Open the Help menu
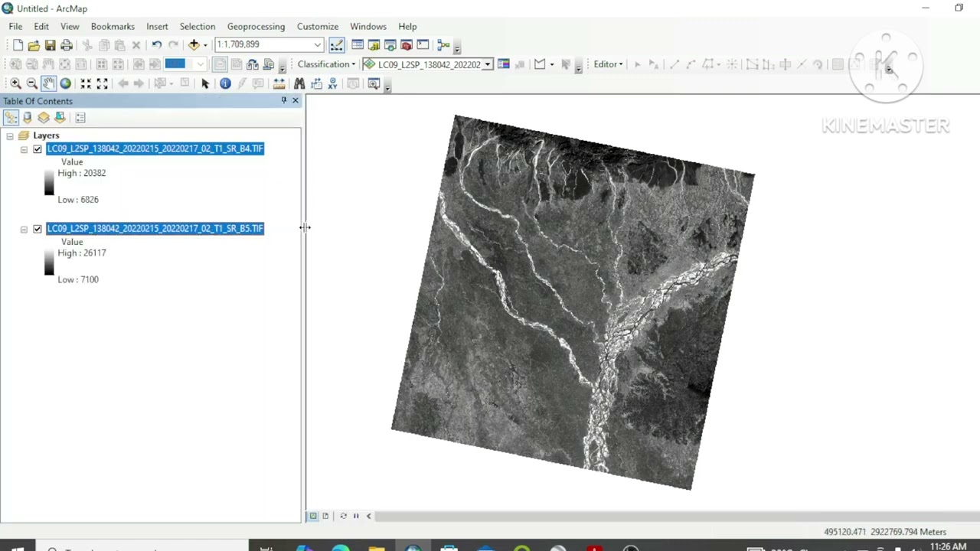This screenshot has width=980, height=551. 407,26
